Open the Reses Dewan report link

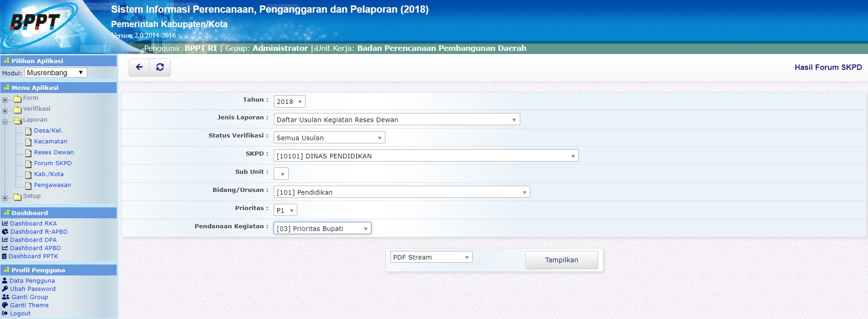tap(54, 152)
